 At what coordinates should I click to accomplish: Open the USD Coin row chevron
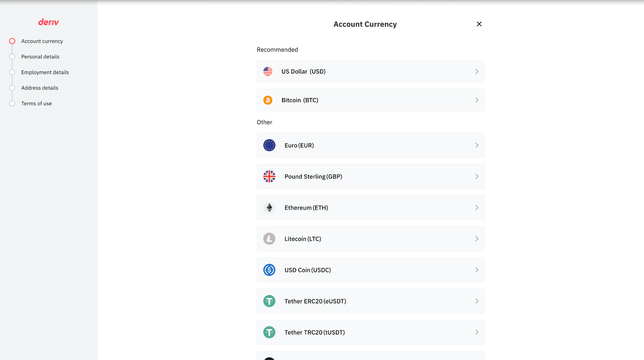(477, 270)
